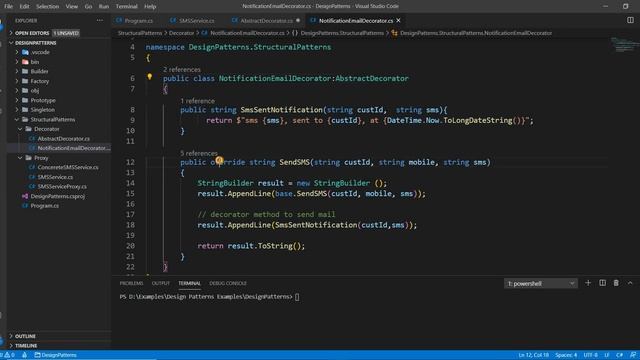Open the Help menu
Viewport: 640px width, 360px height.
(x=150, y=6)
